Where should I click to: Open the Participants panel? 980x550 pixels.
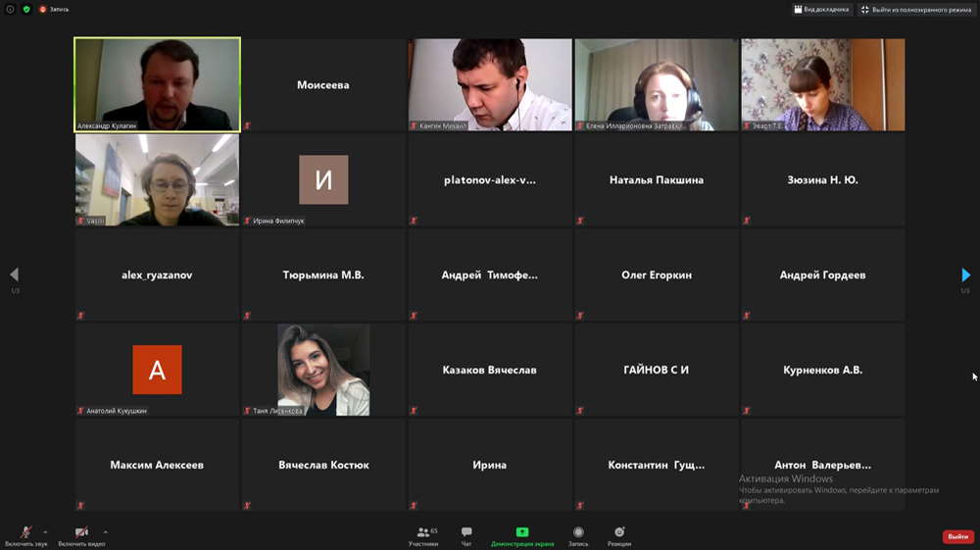tap(423, 535)
